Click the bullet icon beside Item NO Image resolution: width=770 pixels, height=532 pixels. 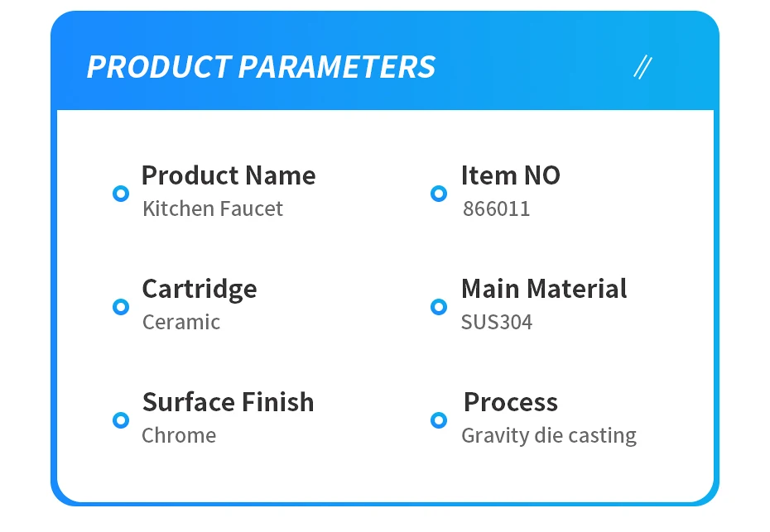click(439, 194)
